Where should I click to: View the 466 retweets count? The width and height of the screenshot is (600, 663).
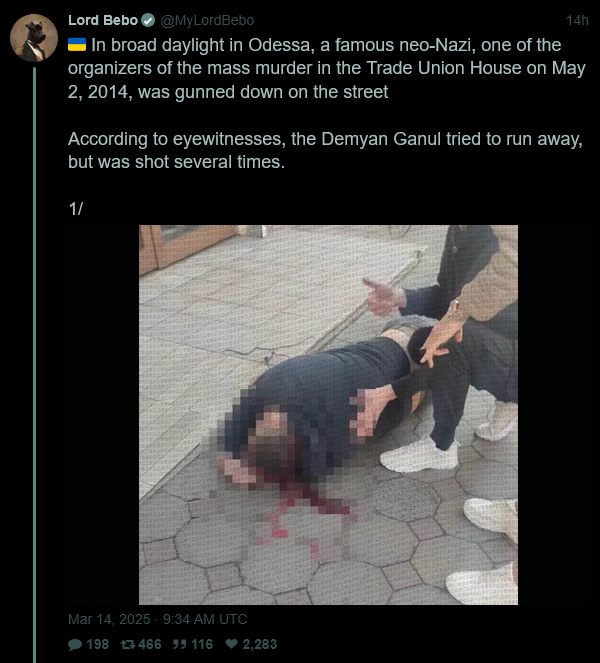(150, 644)
